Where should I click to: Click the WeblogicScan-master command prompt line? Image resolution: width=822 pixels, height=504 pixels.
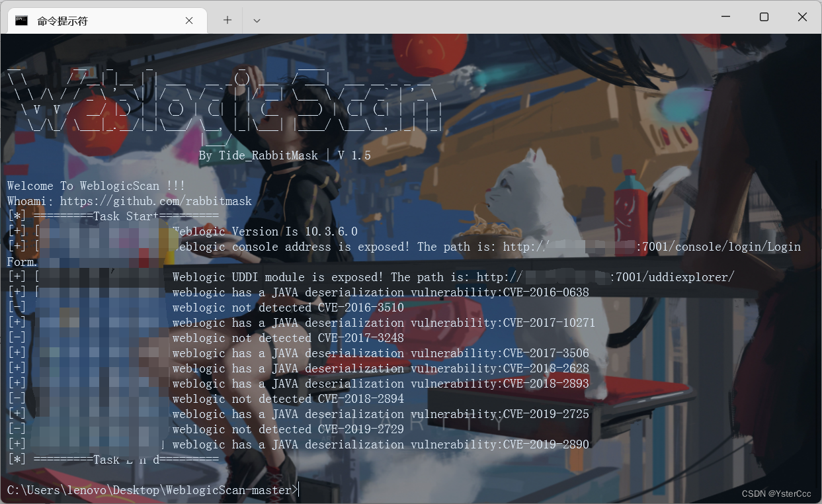click(153, 490)
